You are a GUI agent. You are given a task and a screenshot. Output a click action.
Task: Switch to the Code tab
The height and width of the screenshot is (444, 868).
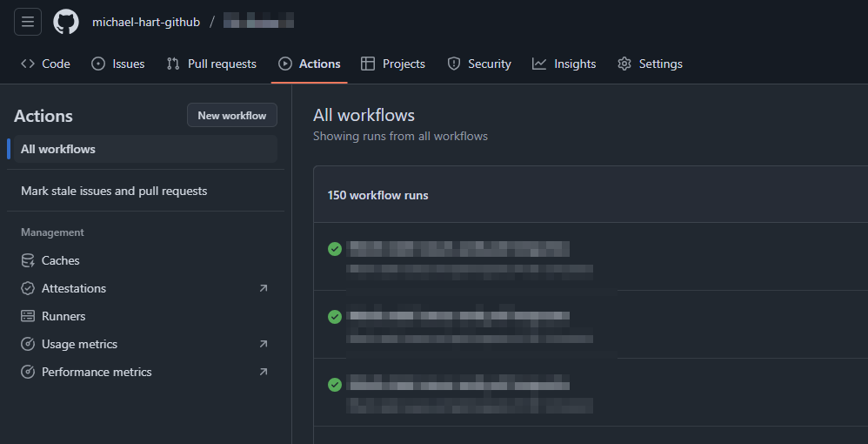(45, 64)
